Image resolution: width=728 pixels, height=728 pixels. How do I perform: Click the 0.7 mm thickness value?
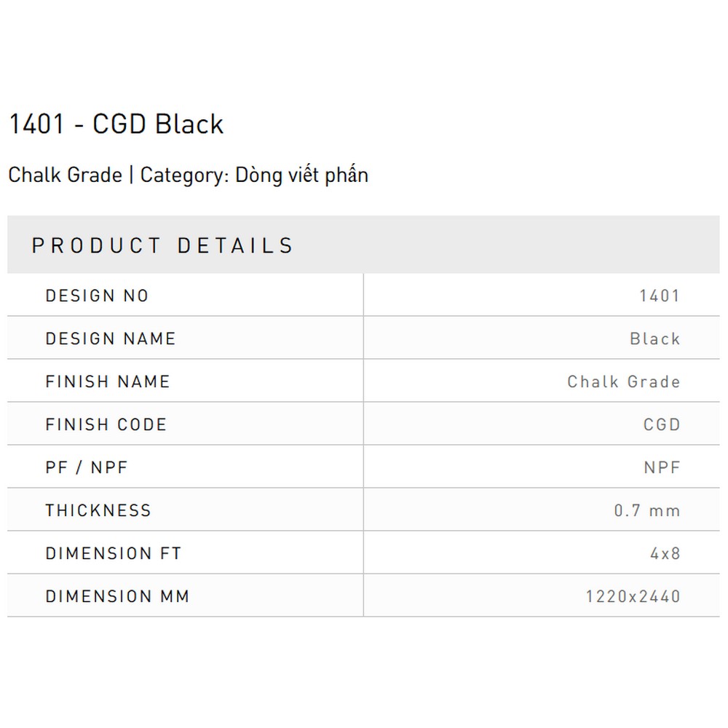647,511
